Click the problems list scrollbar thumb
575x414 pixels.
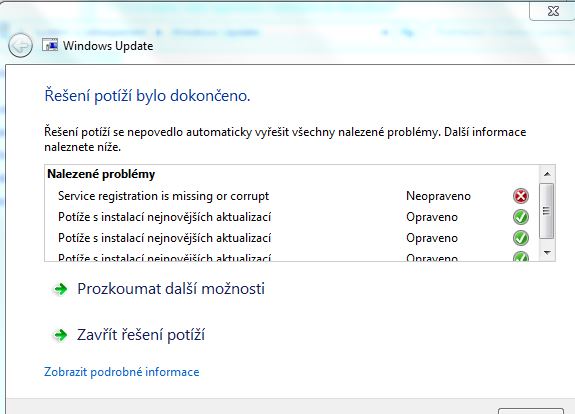click(x=547, y=211)
